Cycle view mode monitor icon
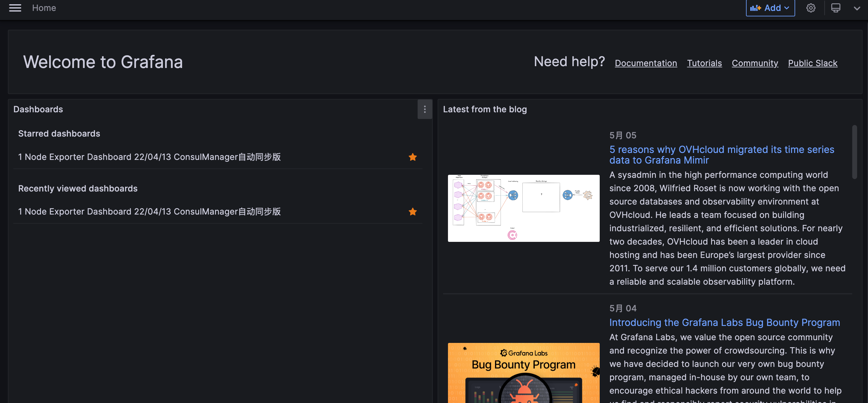The width and height of the screenshot is (868, 403). 835,8
